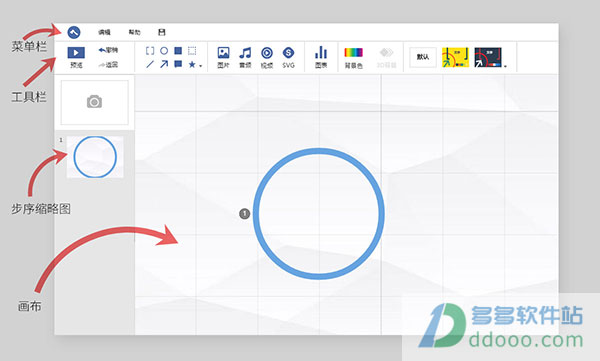Select the dashed invisible frame tool
Viewport: 600px width, 361px height.
(192, 51)
